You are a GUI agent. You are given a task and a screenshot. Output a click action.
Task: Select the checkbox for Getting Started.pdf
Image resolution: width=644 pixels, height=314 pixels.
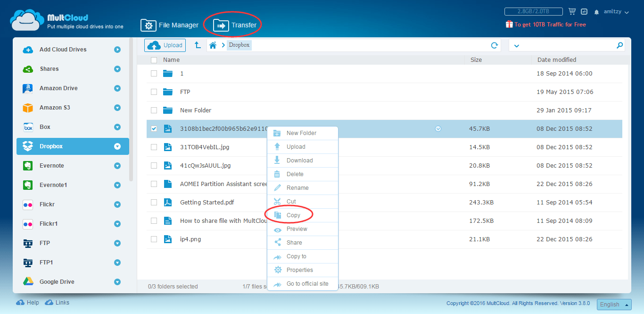154,202
